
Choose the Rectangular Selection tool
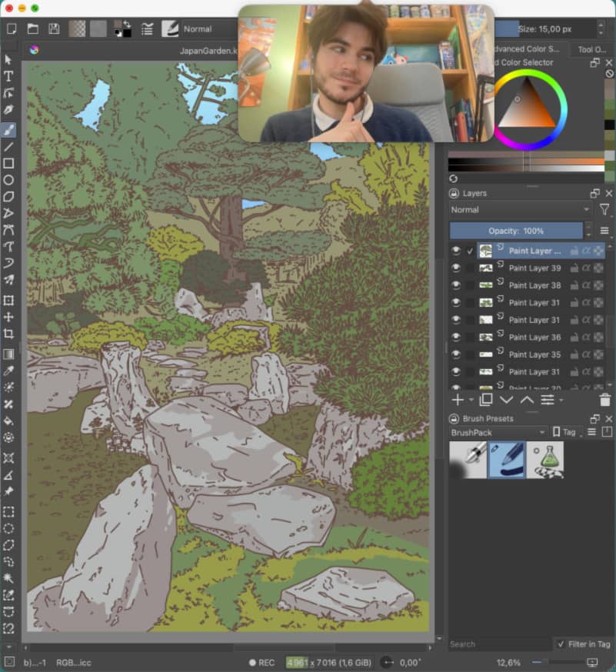click(x=8, y=511)
